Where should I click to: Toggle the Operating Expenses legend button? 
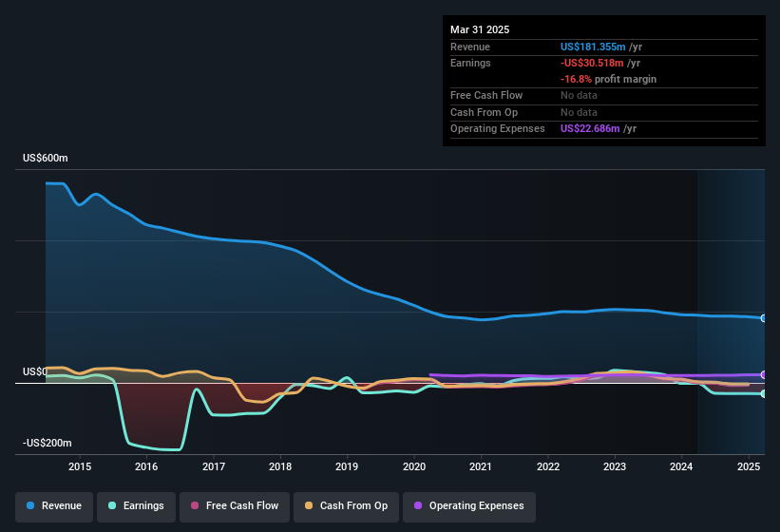click(469, 506)
